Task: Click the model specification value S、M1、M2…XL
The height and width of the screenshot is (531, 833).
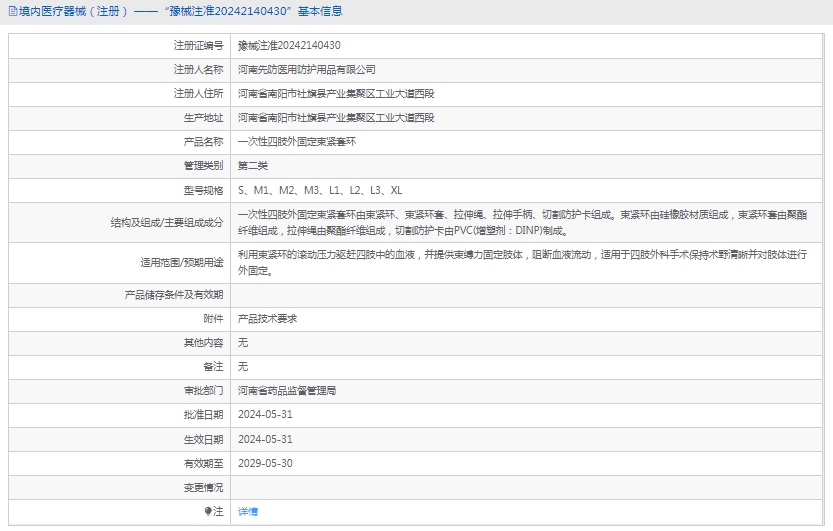Action: (320, 189)
